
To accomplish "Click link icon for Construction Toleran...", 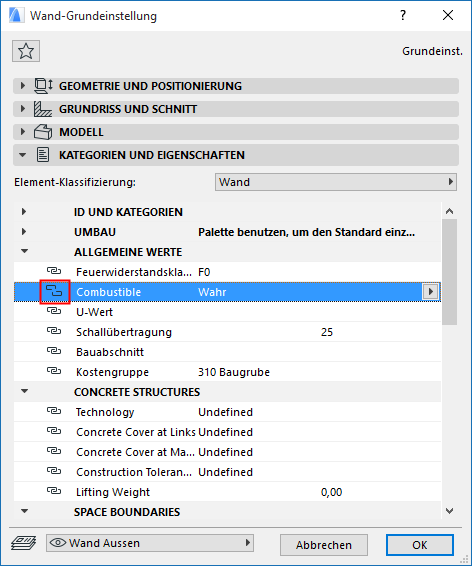I will click(54, 471).
